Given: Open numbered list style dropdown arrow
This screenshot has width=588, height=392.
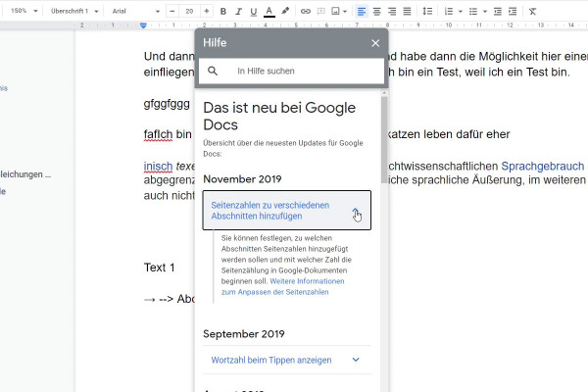Looking at the screenshot, I should [x=461, y=12].
